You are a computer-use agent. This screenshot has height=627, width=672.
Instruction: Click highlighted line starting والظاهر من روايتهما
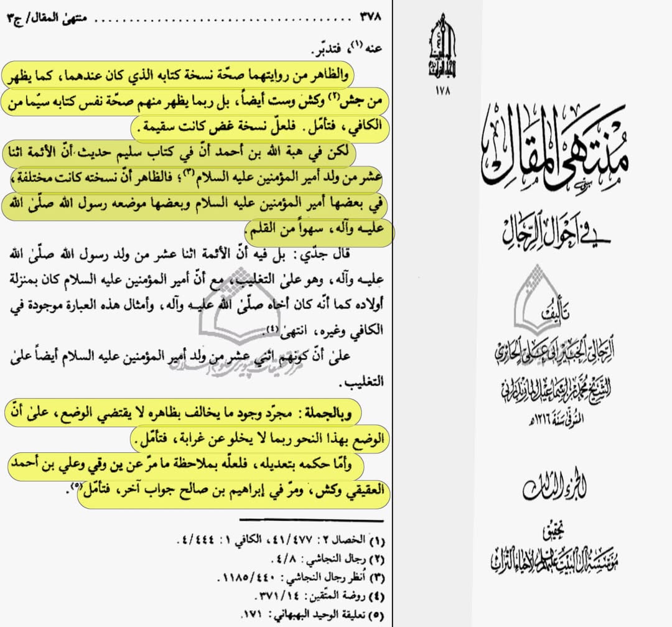click(177, 76)
